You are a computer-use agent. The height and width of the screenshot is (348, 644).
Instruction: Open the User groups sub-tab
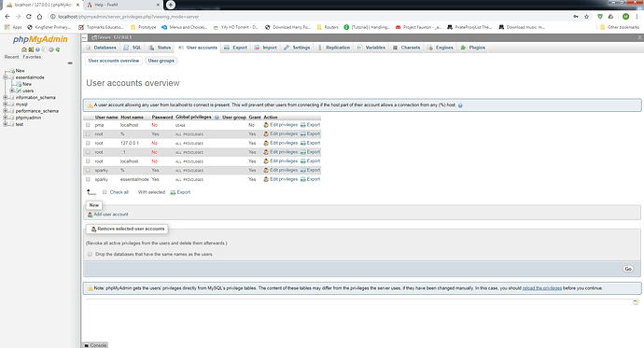(x=161, y=61)
